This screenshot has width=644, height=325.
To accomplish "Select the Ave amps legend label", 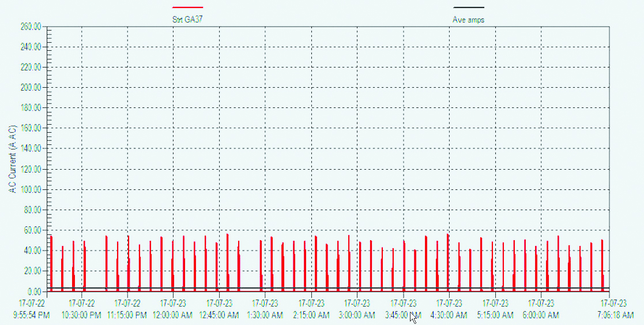I will click(x=468, y=20).
